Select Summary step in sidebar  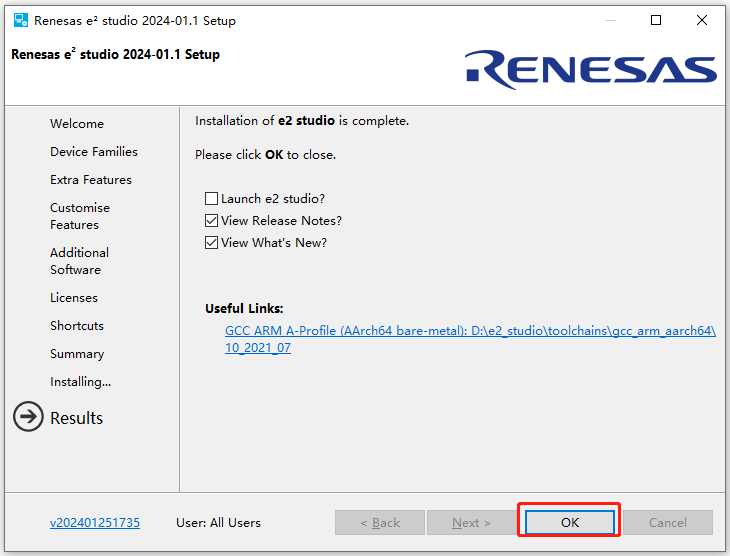coord(77,354)
